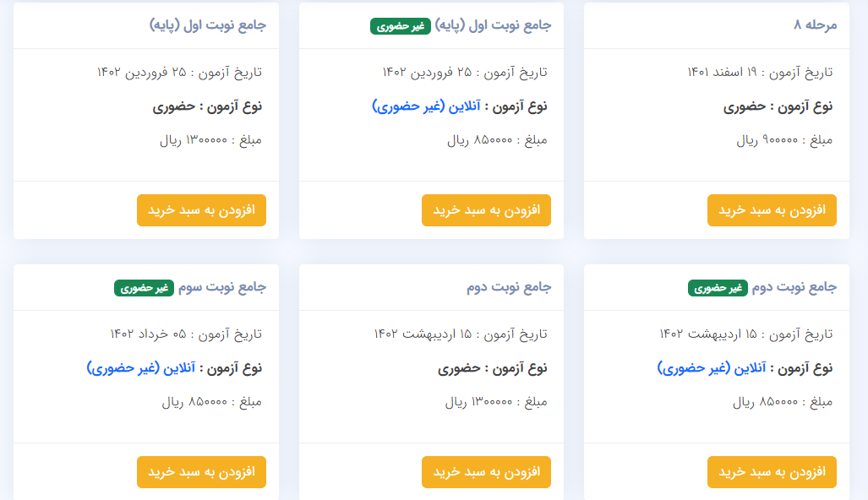Open جامع نوبت سوم card title
Image resolution: width=868 pixels, height=500 pixels.
(222, 287)
